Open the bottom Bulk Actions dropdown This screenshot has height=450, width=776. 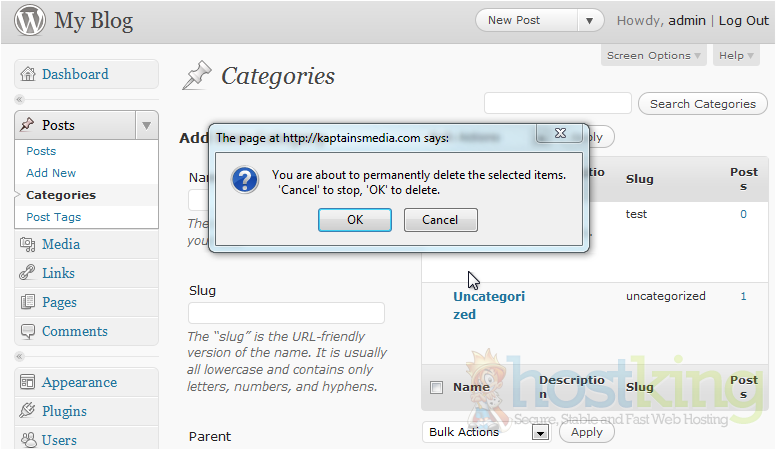[487, 432]
